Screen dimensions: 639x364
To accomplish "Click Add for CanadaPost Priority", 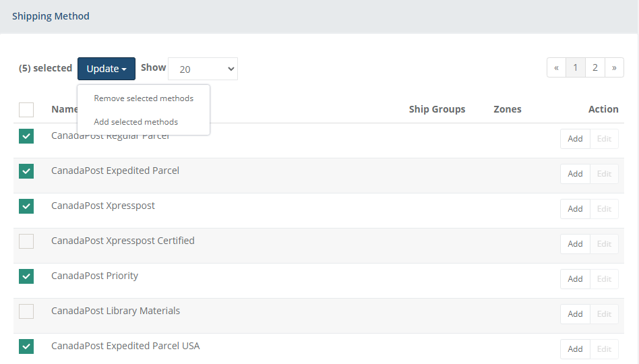I will [575, 279].
